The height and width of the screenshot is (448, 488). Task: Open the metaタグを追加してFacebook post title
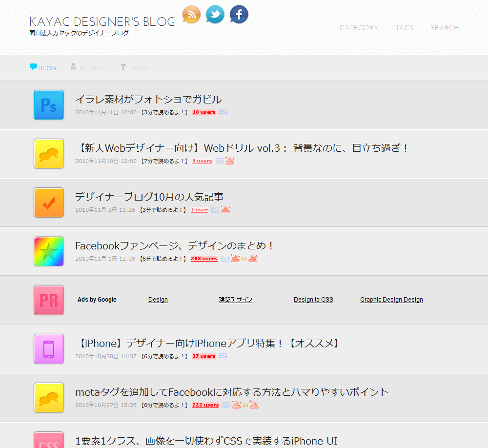(232, 392)
